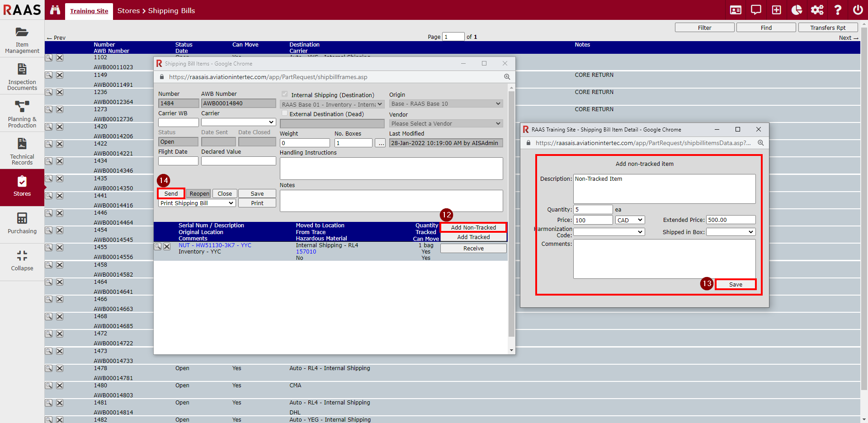
Task: Click the binoculars search icon
Action: pyautogui.click(x=55, y=10)
